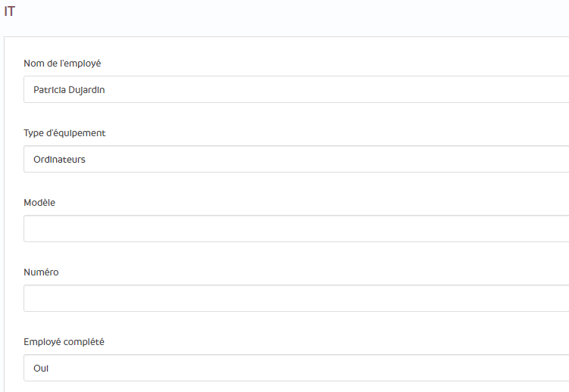Edit the employee name field
Viewport: 569px width, 392px height.
click(295, 89)
